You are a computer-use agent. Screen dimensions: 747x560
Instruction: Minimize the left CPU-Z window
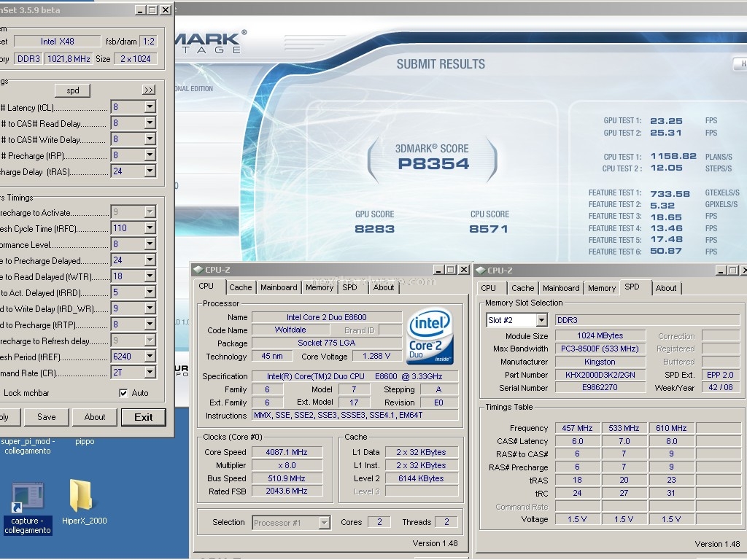point(438,270)
